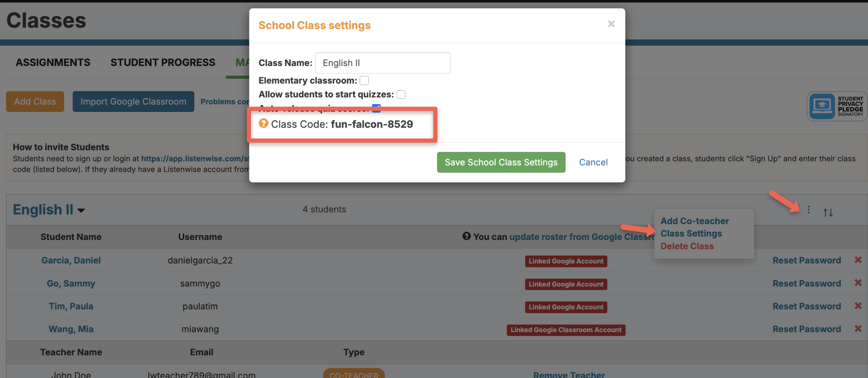
Task: Click the Student Privacy Pledge badge
Action: coord(836,107)
